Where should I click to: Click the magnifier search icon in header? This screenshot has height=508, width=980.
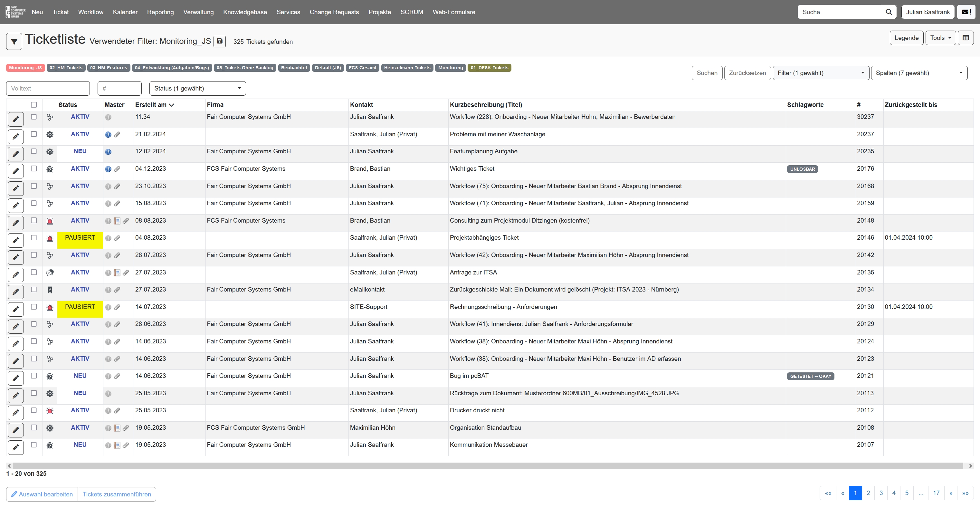(889, 12)
